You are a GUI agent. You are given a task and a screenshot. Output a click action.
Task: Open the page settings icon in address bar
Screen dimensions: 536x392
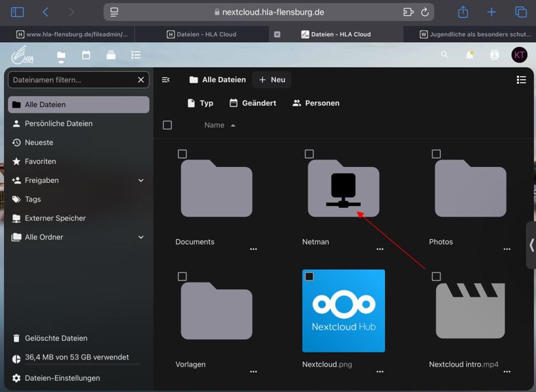click(114, 12)
